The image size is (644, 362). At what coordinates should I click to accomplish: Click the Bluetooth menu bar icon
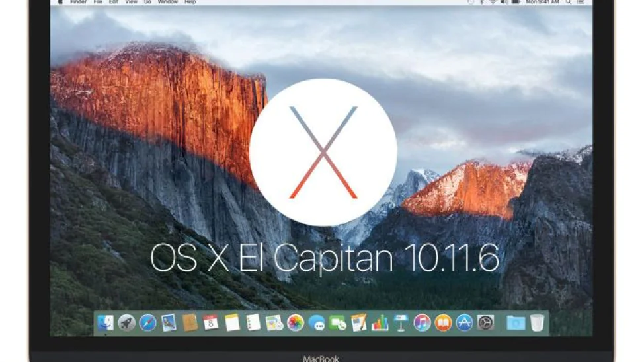[x=482, y=1]
